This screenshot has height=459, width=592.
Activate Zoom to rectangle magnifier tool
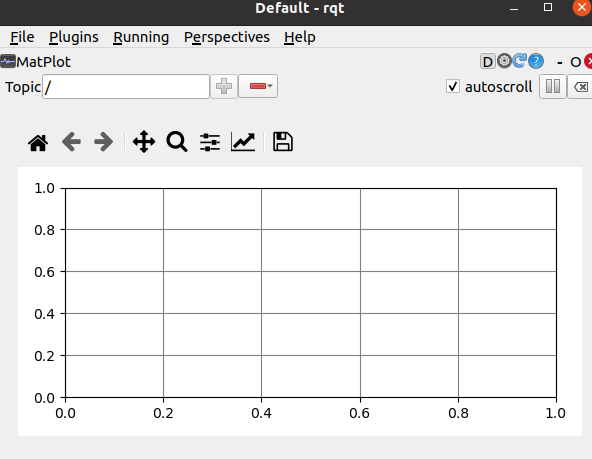click(177, 142)
